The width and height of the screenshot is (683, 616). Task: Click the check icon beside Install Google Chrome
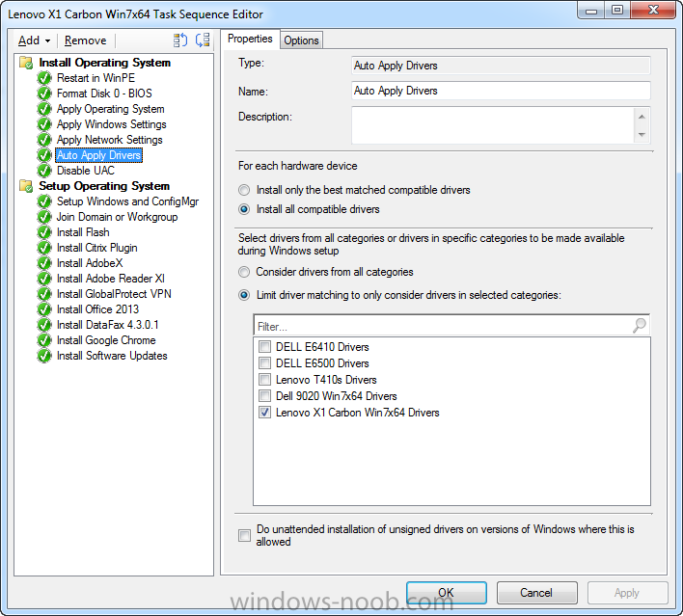[44, 340]
